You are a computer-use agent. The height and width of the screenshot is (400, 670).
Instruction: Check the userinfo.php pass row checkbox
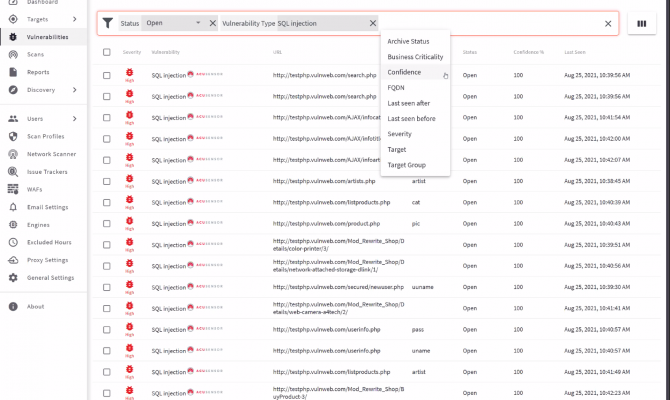coord(106,329)
